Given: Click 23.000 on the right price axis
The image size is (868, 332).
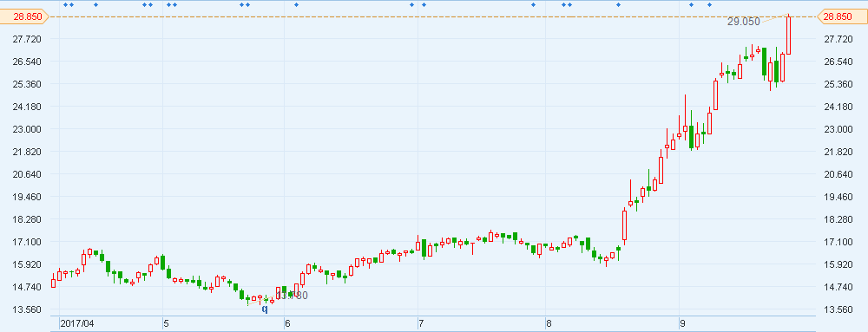Looking at the screenshot, I should click(x=839, y=129).
